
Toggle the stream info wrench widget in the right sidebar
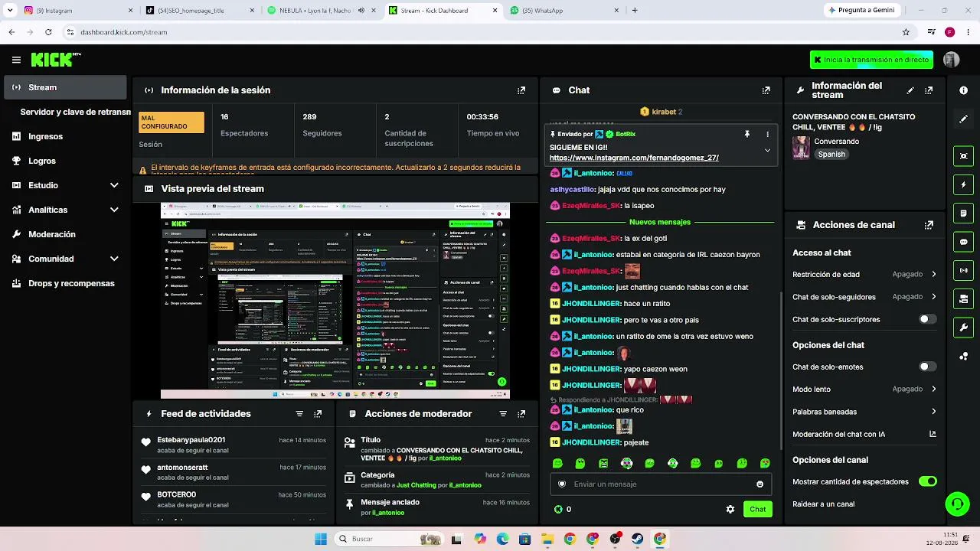(x=963, y=328)
